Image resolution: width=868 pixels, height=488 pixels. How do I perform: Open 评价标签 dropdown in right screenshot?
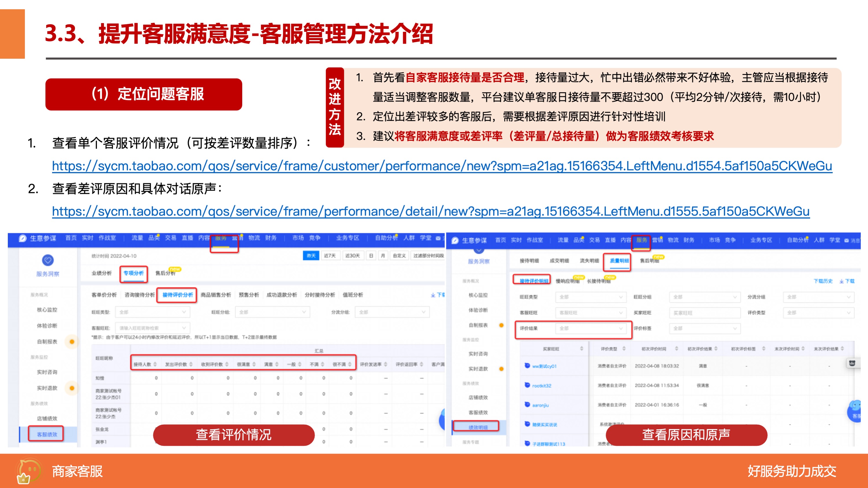704,328
